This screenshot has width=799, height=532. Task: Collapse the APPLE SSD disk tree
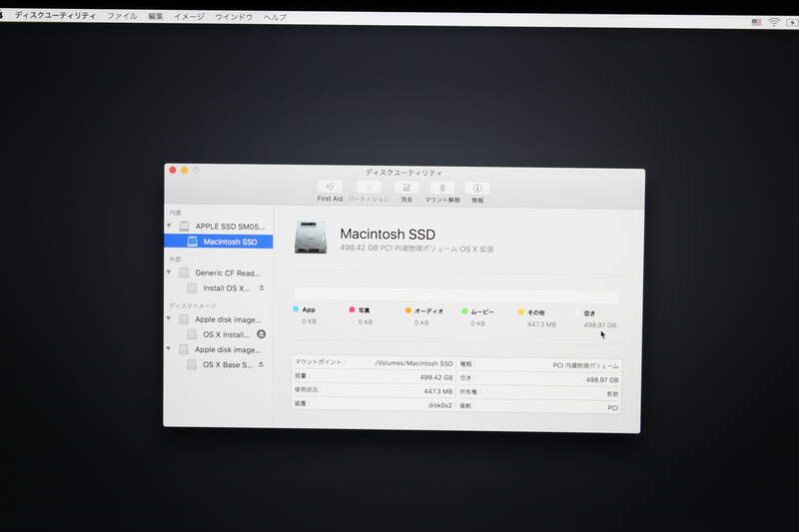[x=171, y=227]
